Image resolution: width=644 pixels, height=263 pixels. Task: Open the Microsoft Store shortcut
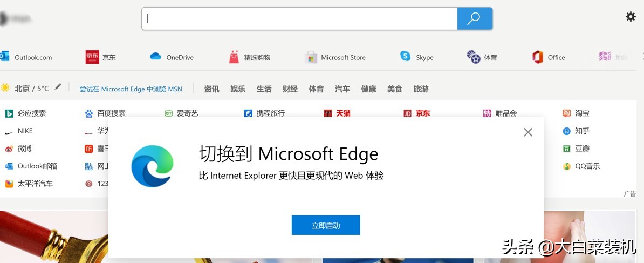pyautogui.click(x=311, y=57)
